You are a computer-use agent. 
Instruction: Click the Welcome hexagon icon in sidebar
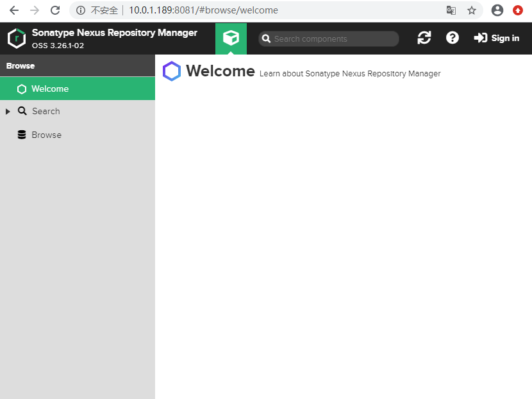click(x=22, y=89)
